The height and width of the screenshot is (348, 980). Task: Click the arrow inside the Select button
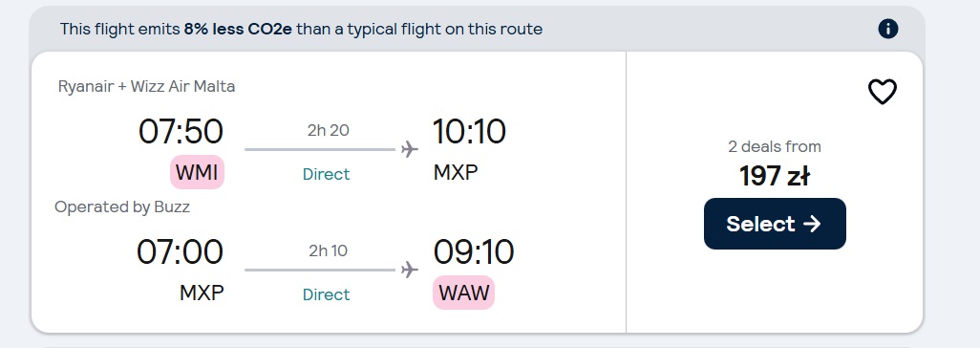click(x=812, y=224)
